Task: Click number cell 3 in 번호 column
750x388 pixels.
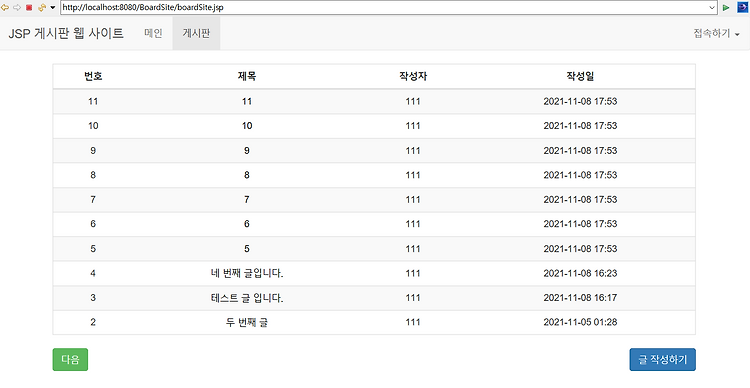Action: click(x=93, y=298)
